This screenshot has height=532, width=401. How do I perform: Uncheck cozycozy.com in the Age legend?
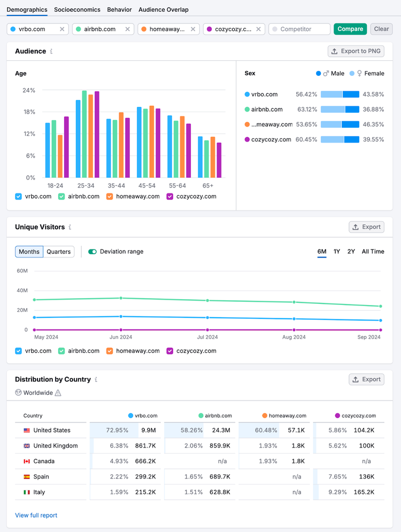coord(170,197)
